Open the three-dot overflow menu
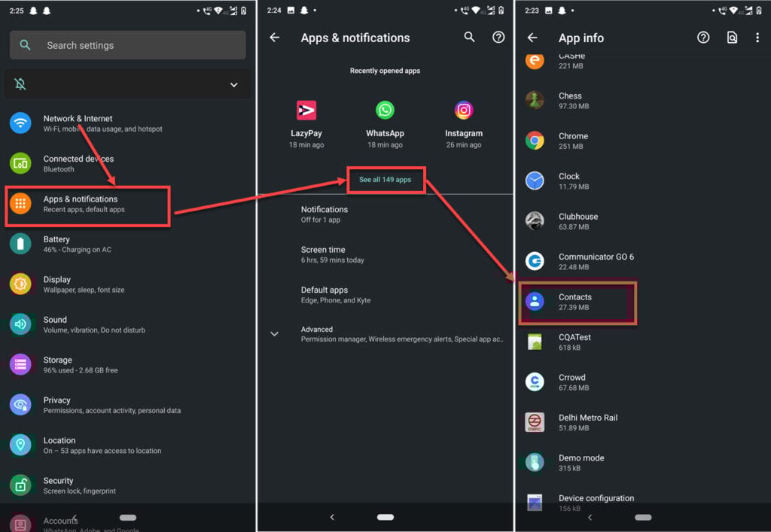The height and width of the screenshot is (532, 771). point(757,38)
